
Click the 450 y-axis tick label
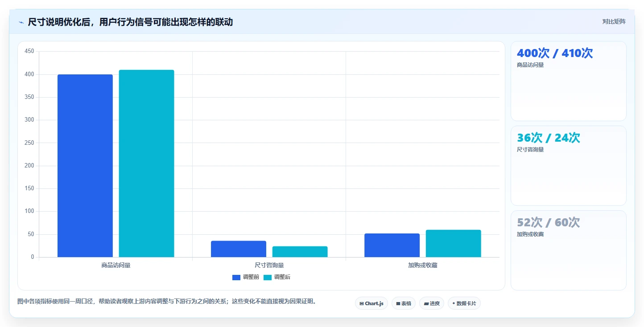pos(29,51)
